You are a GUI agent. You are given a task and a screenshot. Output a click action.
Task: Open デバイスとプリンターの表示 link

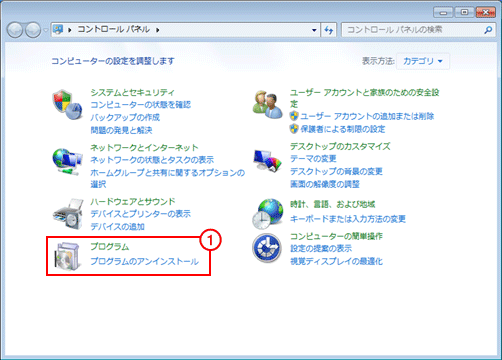141,214
